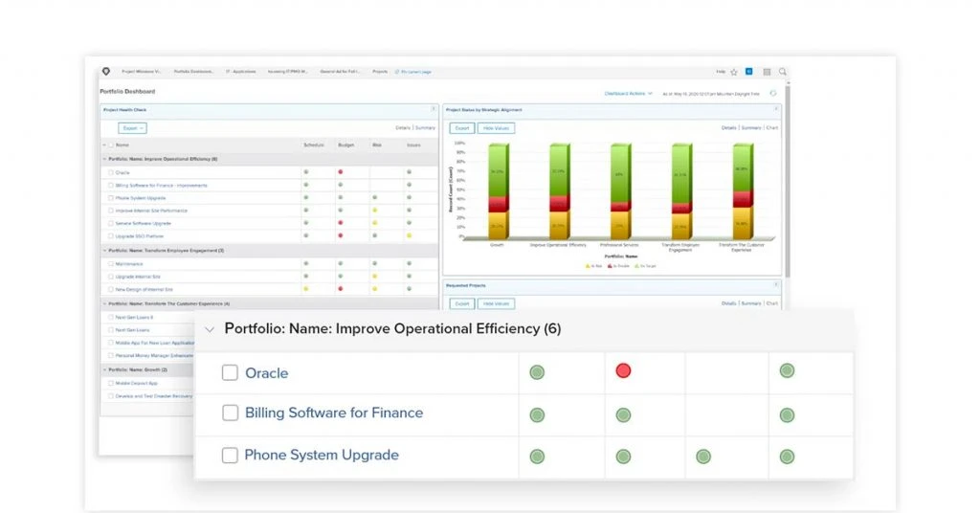The image size is (980, 513).
Task: Collapse the Improve Operational Efficiency portfolio group
Action: coord(210,329)
